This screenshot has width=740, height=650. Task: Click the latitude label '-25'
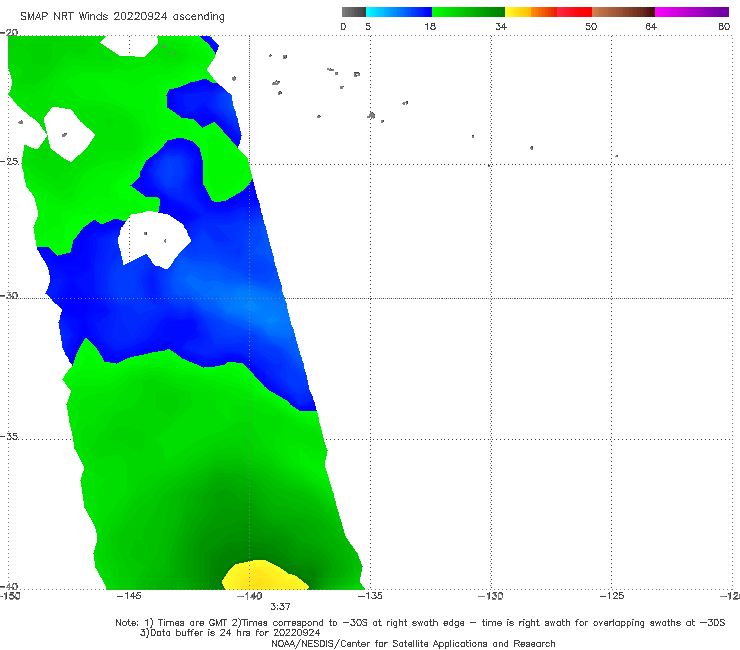(x=9, y=161)
